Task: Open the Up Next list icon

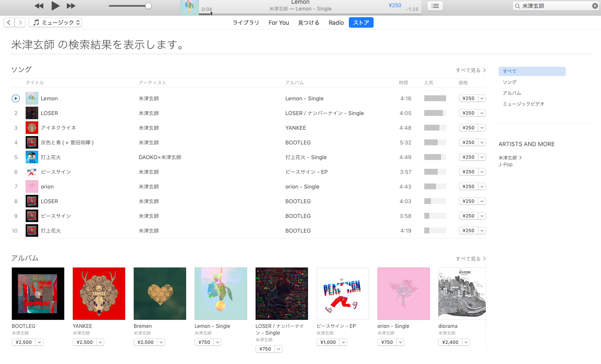Action: pos(435,6)
